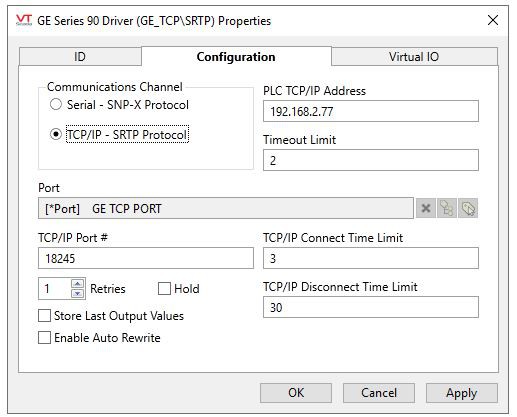Select Serial - SNP-X Protocol radio button
Image resolution: width=517 pixels, height=417 pixels.
[56, 104]
